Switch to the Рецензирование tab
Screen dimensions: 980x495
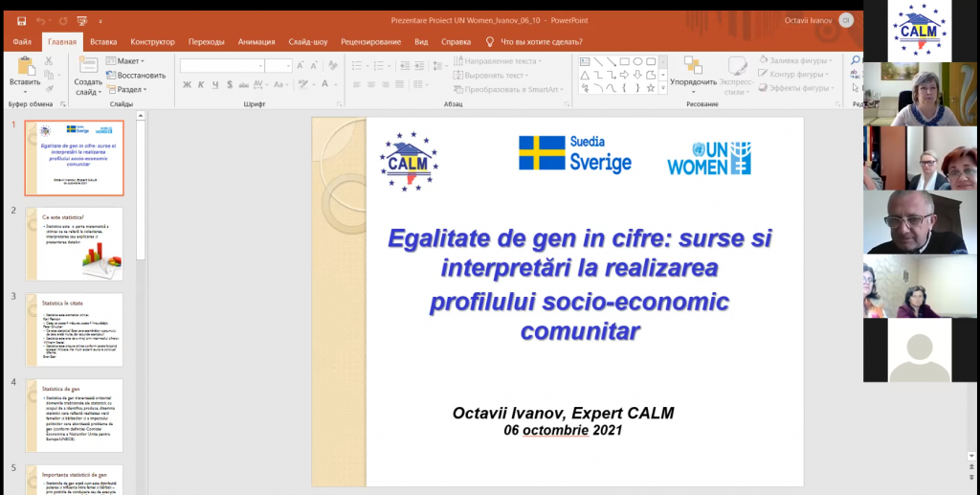[x=370, y=42]
